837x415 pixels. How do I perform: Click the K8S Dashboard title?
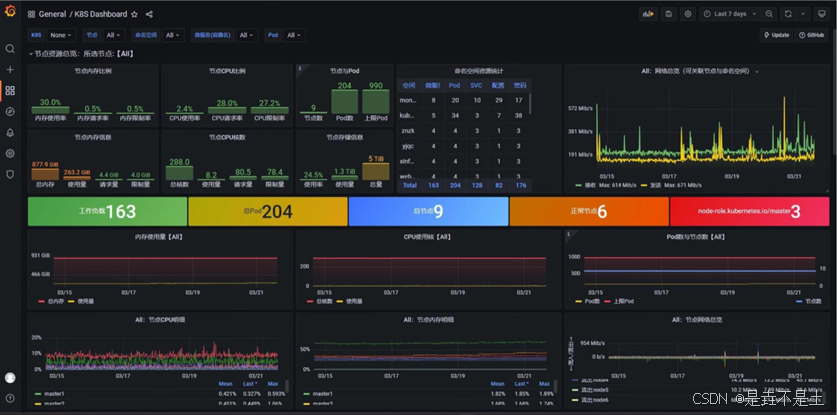[x=100, y=14]
